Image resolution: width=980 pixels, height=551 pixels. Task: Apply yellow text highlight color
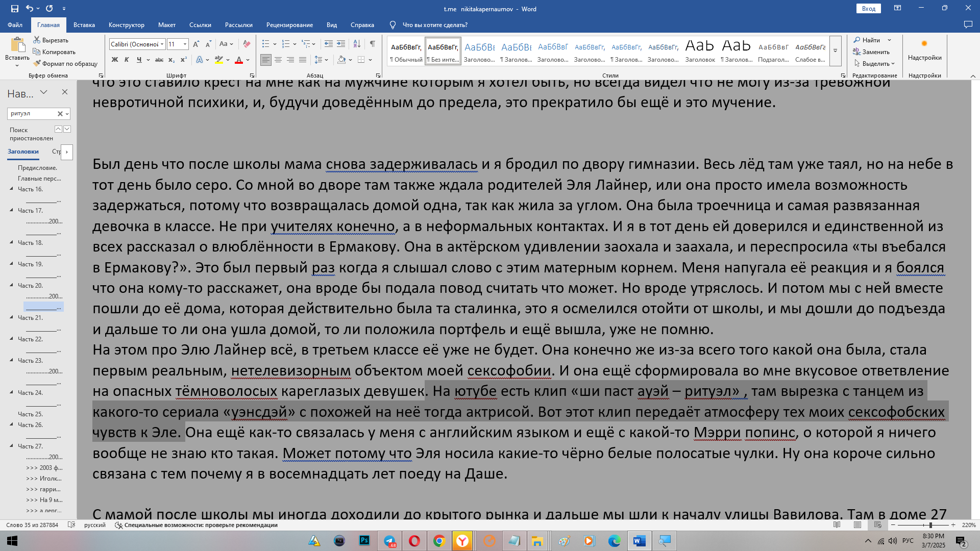coord(219,60)
